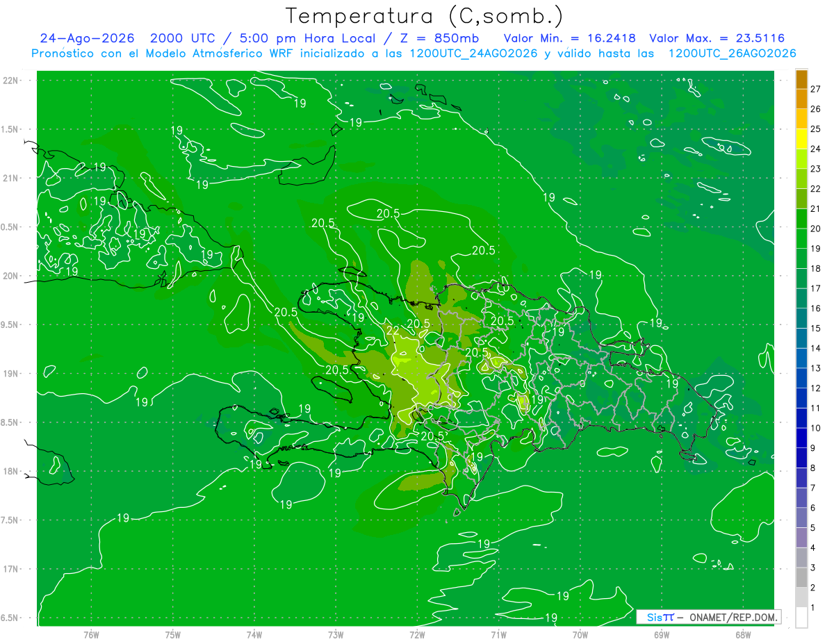Viewport: 834px width, 644px height.
Task: Click the "21N" latitude axis label
Action: click(10, 178)
